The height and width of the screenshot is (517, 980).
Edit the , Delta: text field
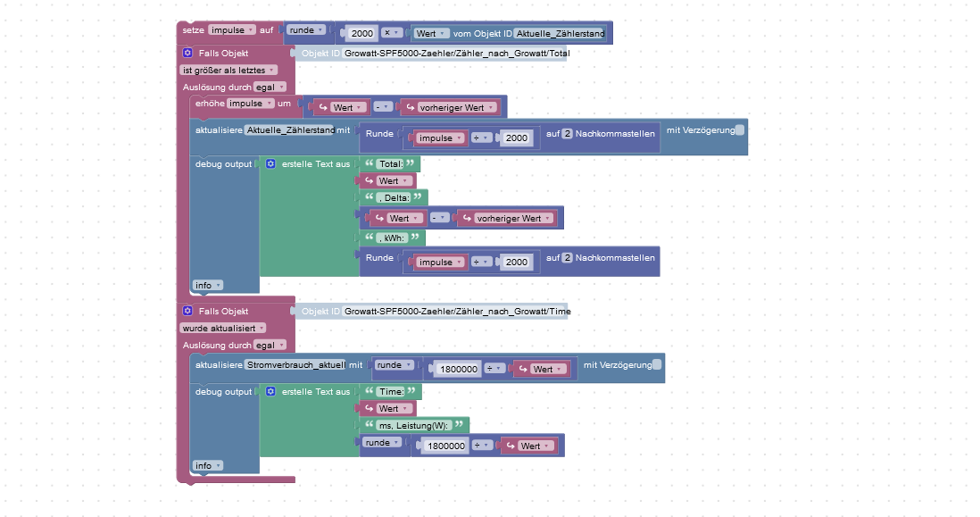click(394, 197)
